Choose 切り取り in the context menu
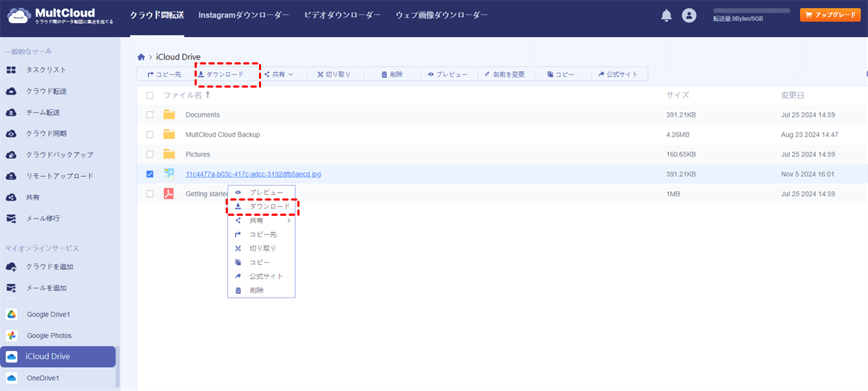This screenshot has height=391, width=868. pyautogui.click(x=262, y=248)
